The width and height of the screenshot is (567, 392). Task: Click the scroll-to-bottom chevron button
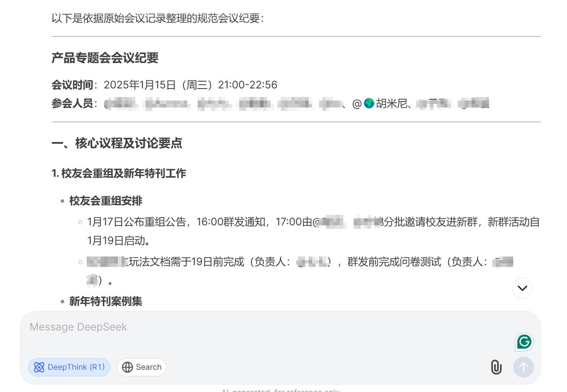coord(522,288)
